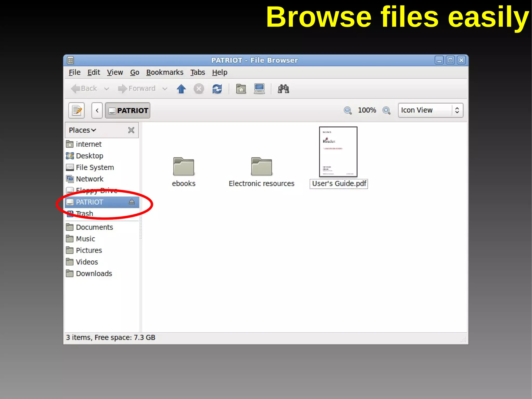This screenshot has width=532, height=399.
Task: Open the Back history dropdown arrow
Action: click(107, 89)
